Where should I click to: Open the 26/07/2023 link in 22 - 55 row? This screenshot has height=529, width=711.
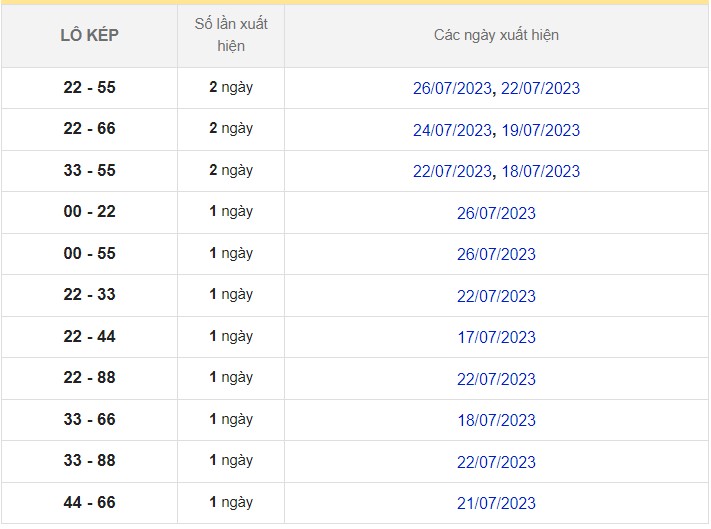[x=452, y=88]
